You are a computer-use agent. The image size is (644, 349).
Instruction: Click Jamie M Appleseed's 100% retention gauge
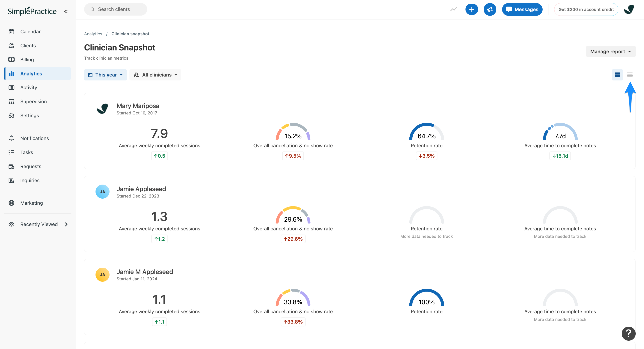426,297
